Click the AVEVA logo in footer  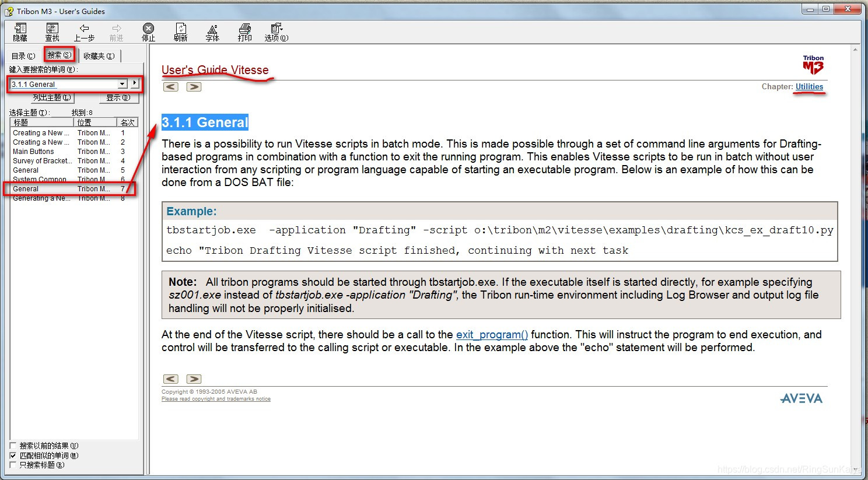801,398
